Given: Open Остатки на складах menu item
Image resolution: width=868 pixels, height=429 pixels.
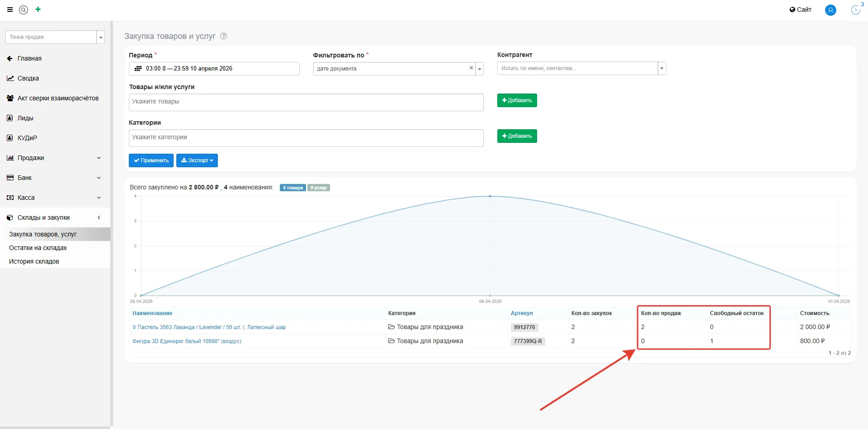Looking at the screenshot, I should pyautogui.click(x=38, y=248).
